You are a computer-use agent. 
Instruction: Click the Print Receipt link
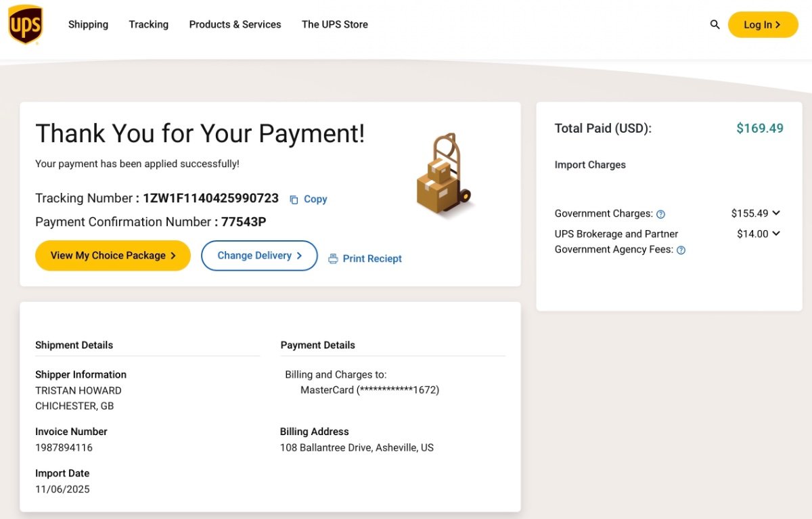[372, 258]
